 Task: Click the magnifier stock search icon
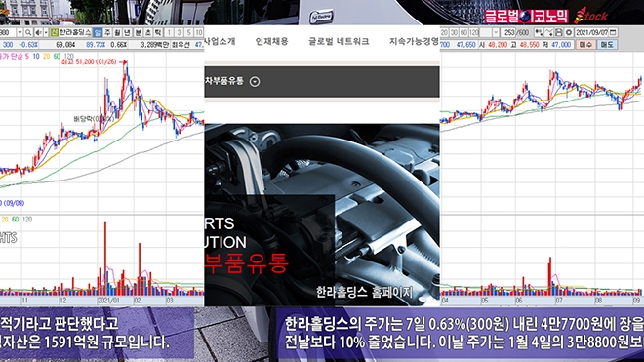[28, 32]
